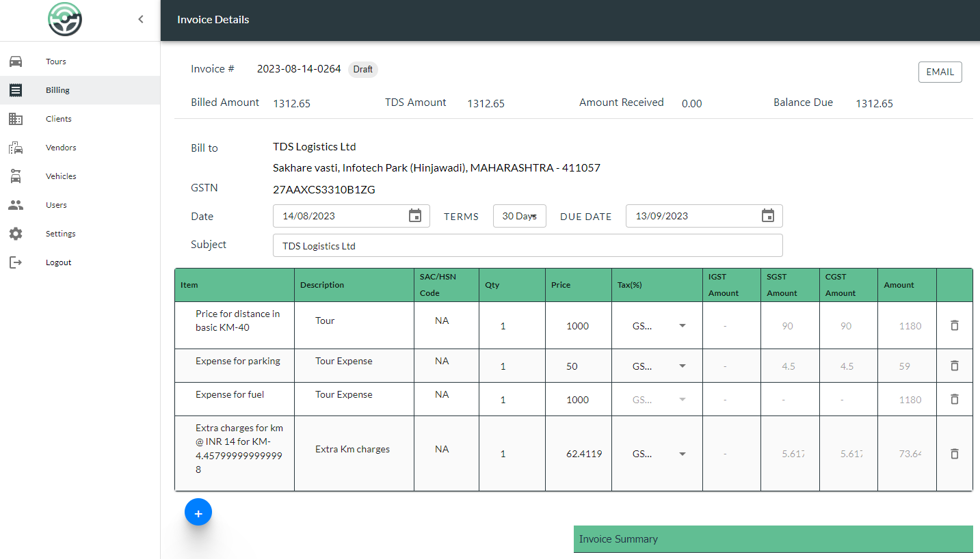980x559 pixels.
Task: Click the Invoice Summary header
Action: pyautogui.click(x=773, y=539)
